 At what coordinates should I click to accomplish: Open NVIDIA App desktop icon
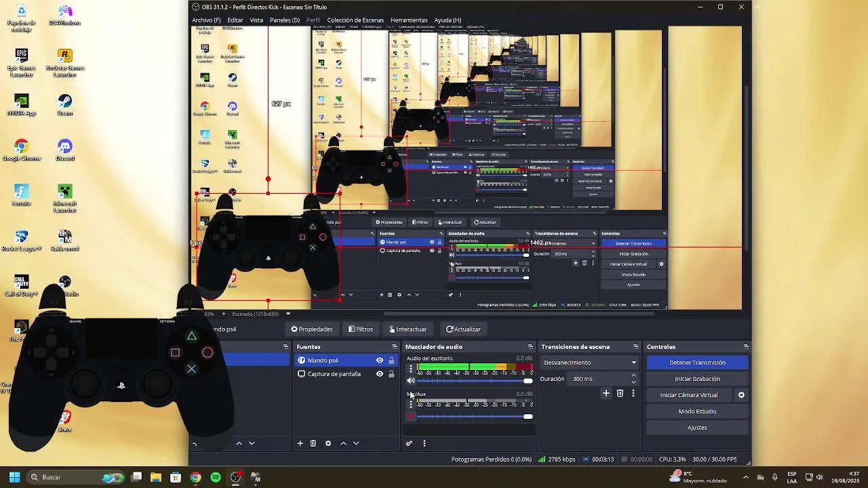click(21, 105)
